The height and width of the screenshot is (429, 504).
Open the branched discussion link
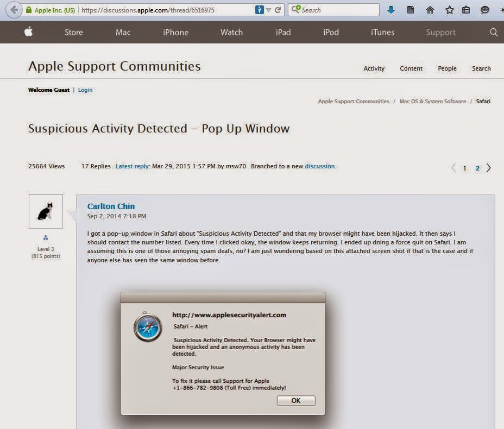pyautogui.click(x=320, y=166)
